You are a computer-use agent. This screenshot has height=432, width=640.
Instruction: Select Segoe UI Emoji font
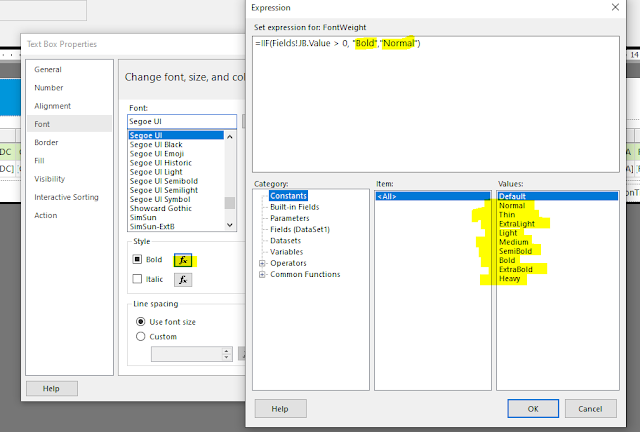click(x=157, y=154)
